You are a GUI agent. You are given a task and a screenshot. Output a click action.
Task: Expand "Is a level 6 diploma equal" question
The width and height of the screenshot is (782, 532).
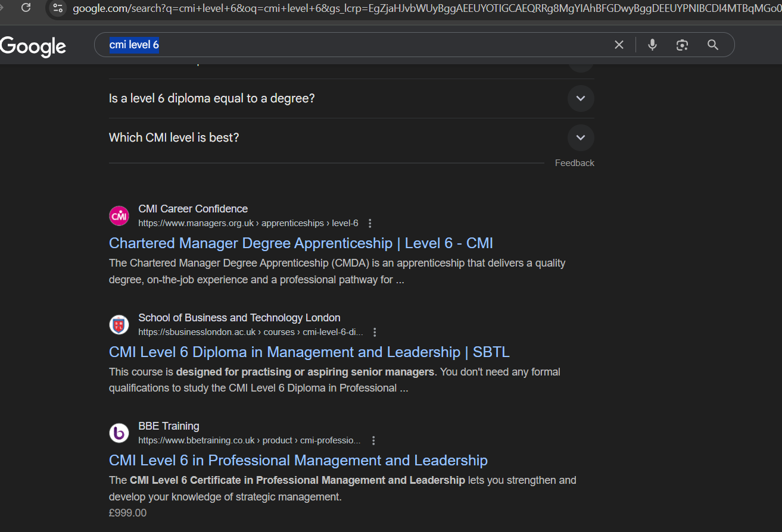point(580,98)
